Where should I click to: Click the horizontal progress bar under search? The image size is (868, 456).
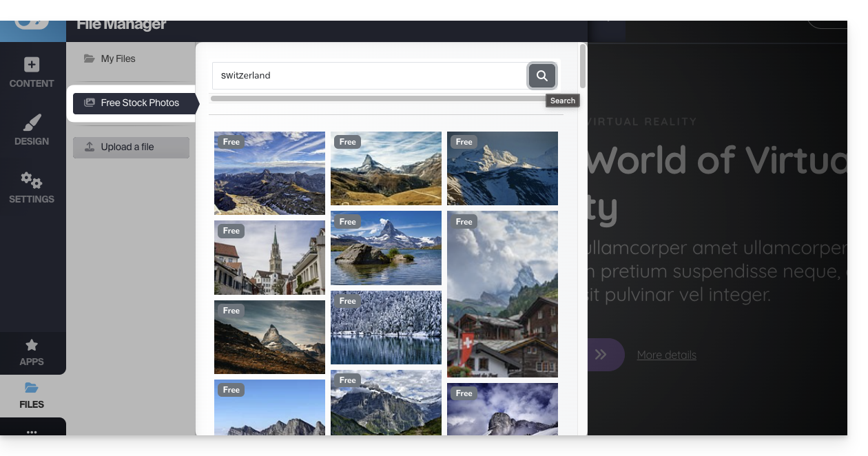click(x=378, y=99)
